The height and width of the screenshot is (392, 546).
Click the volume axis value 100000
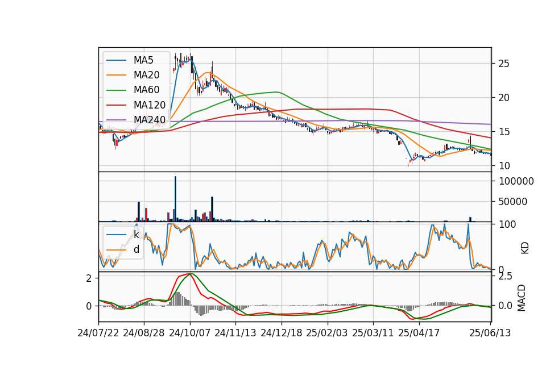516,181
